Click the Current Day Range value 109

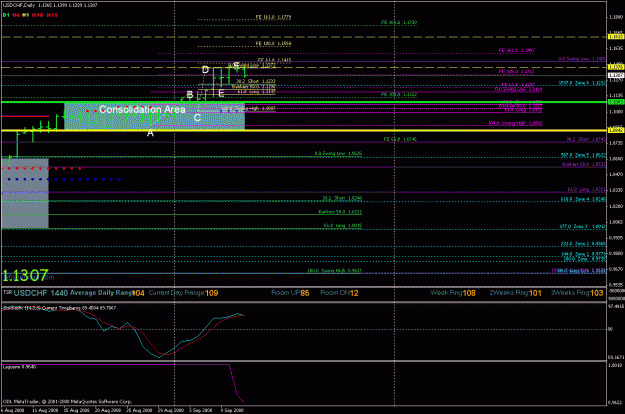coord(211,293)
